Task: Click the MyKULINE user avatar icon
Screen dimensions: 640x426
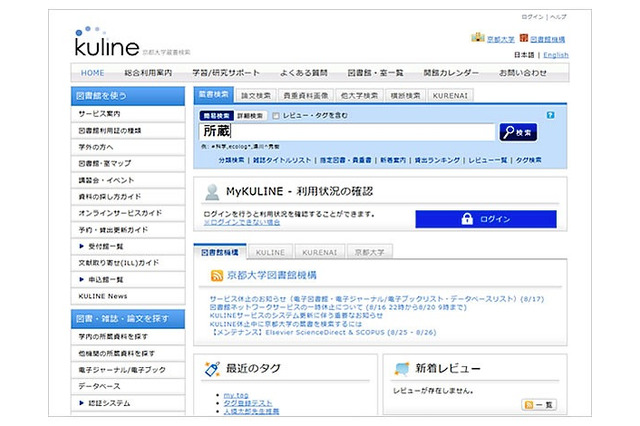Action: (212, 192)
